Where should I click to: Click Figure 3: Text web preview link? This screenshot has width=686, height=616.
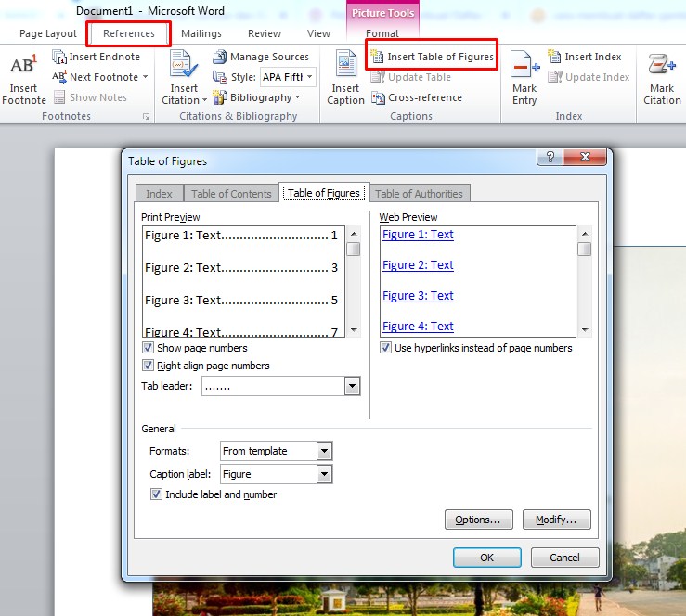point(418,296)
